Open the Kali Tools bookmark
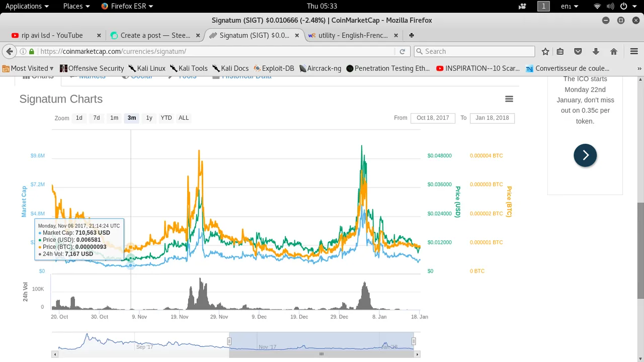 (x=189, y=68)
